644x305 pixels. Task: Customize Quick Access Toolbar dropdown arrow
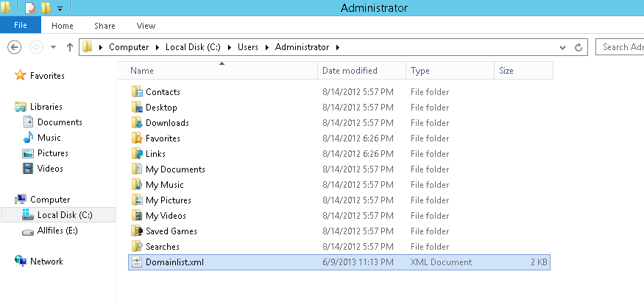pyautogui.click(x=60, y=8)
